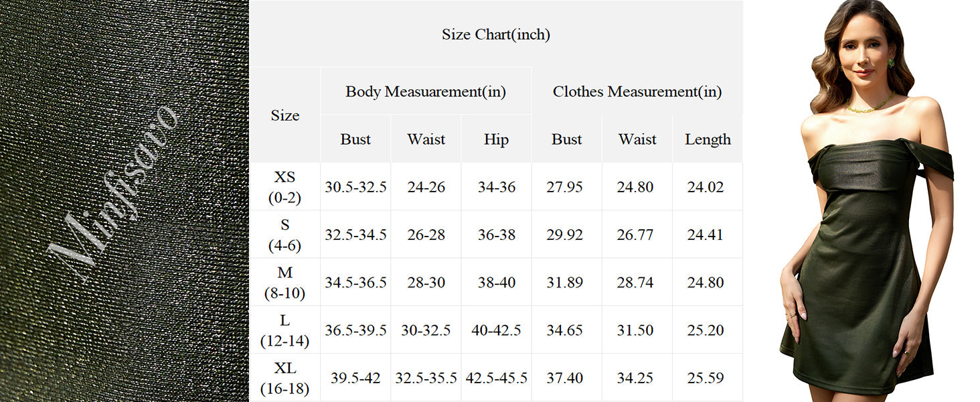This screenshot has width=980, height=402.
Task: Click the 34.25 clothes waist cell
Action: (x=637, y=378)
